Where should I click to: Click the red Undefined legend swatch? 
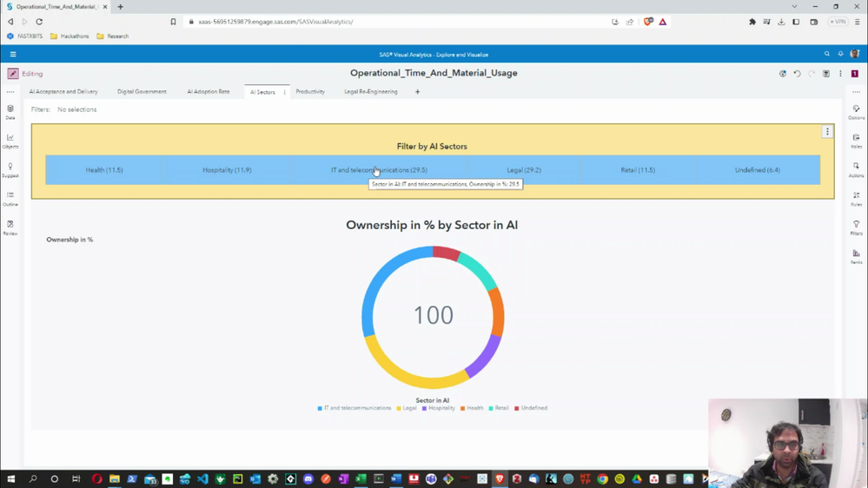pyautogui.click(x=517, y=408)
